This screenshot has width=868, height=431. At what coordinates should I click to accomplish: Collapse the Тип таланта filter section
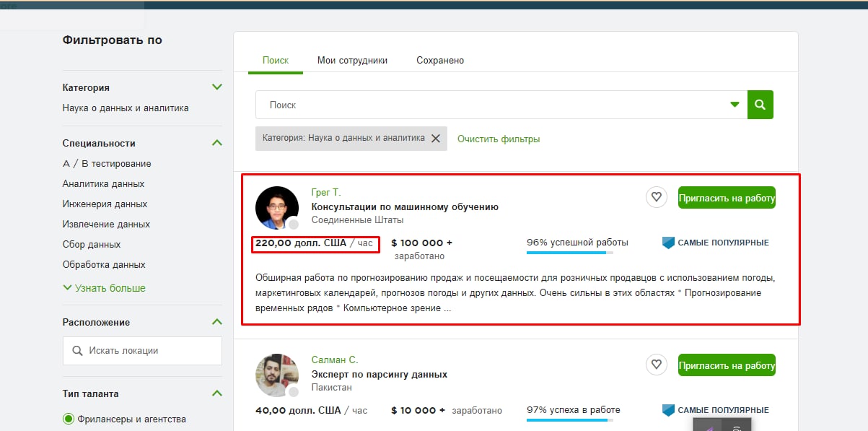coord(217,393)
